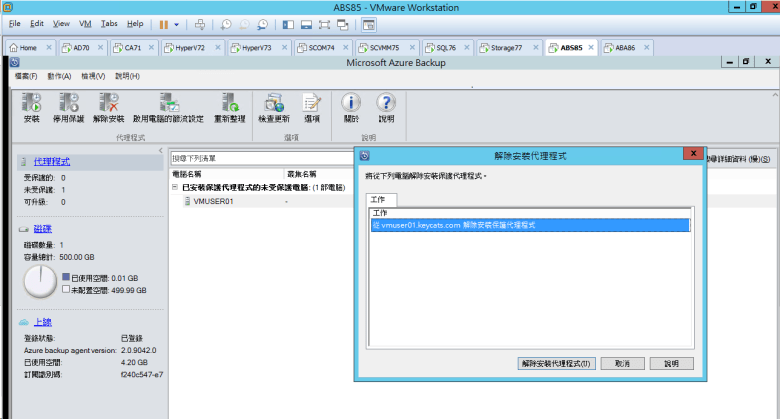The width and height of the screenshot is (780, 419).
Task: Collapse the unprotected computers group in list
Action: click(x=174, y=187)
